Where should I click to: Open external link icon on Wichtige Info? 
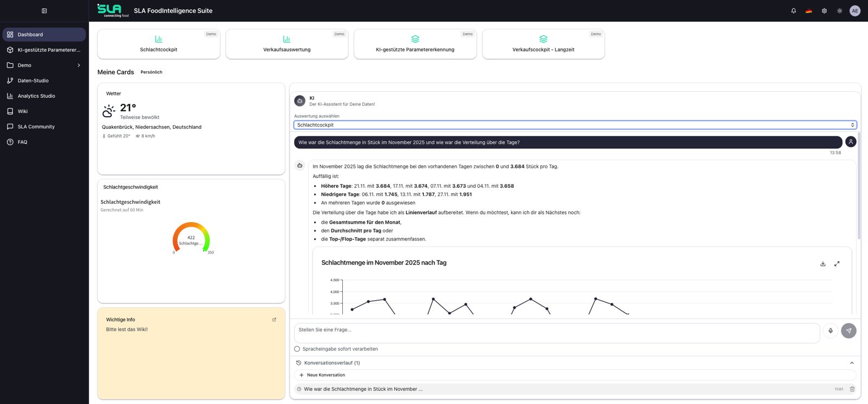pos(274,320)
